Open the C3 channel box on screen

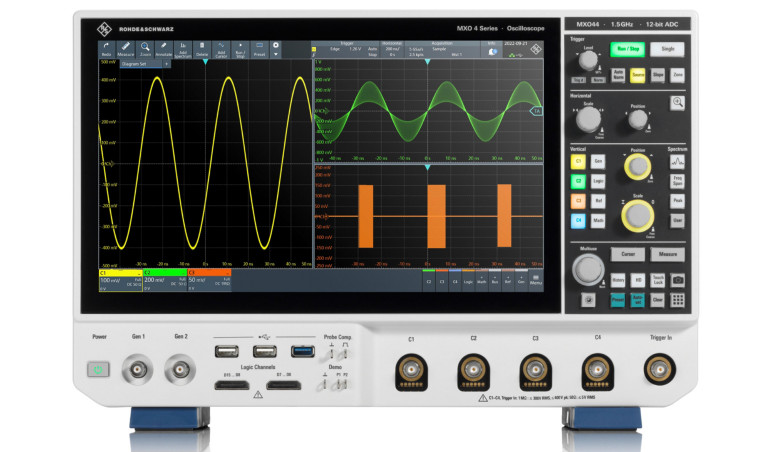click(x=209, y=280)
